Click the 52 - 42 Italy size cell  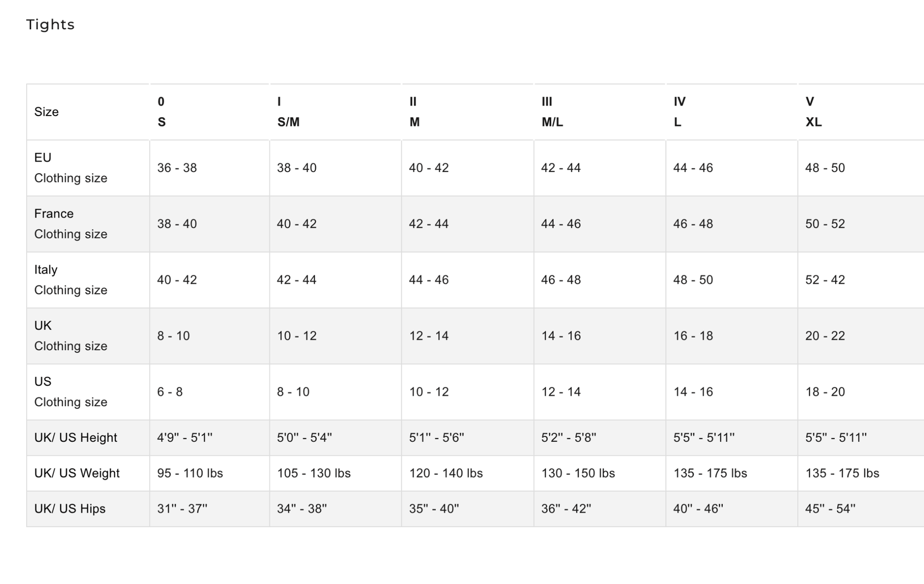(825, 280)
